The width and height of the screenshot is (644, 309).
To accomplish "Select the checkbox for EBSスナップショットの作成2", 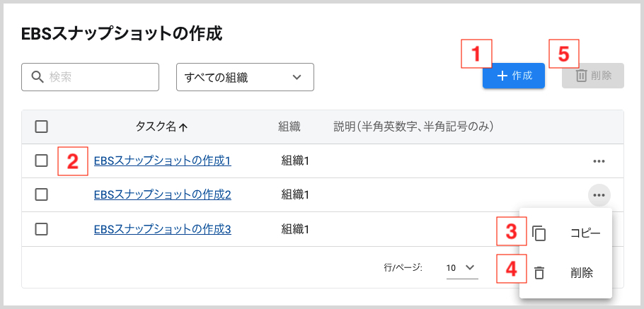I will (42, 194).
